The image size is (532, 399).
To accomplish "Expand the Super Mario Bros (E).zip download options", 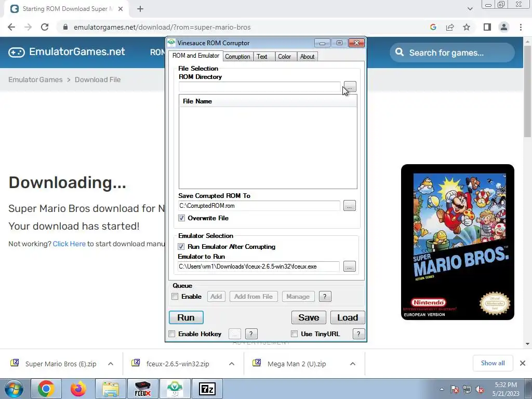I will (x=111, y=364).
